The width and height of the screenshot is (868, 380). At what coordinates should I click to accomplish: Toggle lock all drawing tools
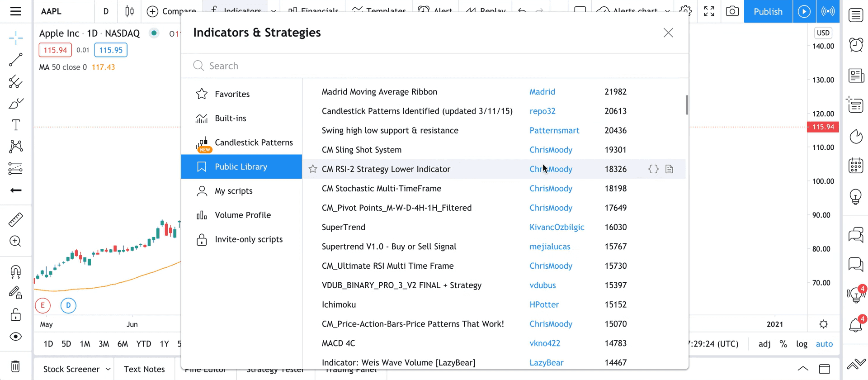(x=16, y=315)
